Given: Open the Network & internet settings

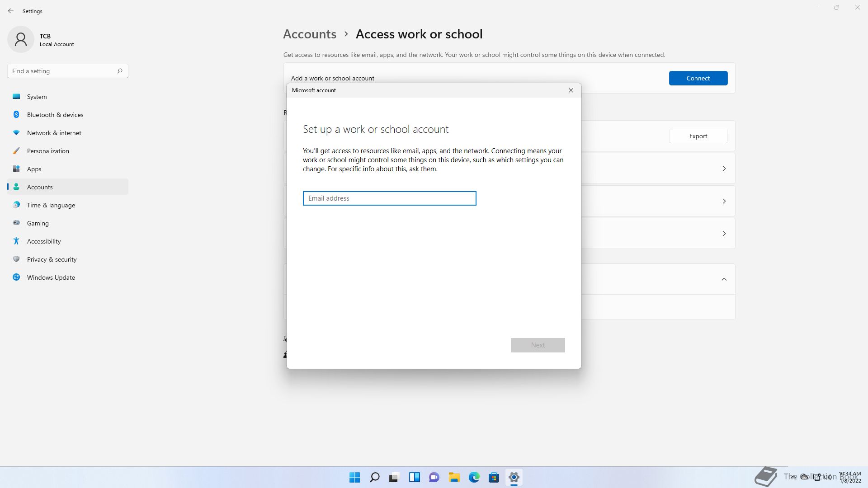Looking at the screenshot, I should coord(54,133).
